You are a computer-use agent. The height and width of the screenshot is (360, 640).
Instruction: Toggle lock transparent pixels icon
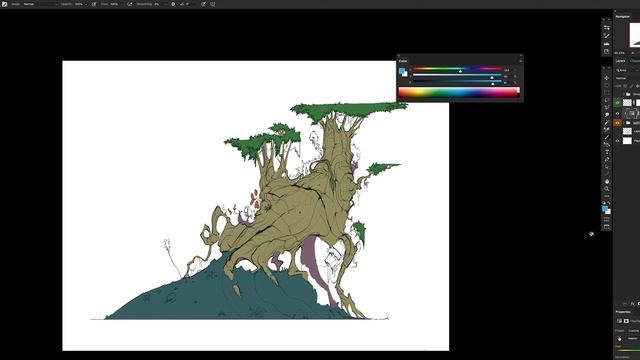click(625, 86)
